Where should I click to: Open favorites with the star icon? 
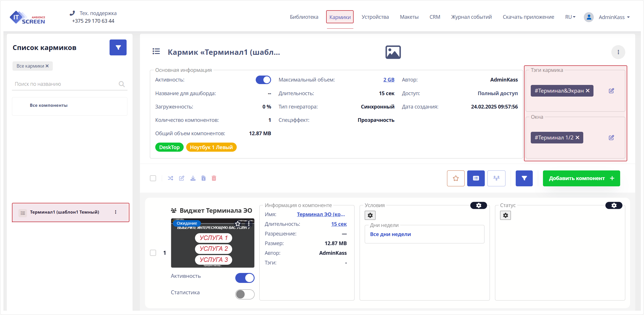(456, 178)
